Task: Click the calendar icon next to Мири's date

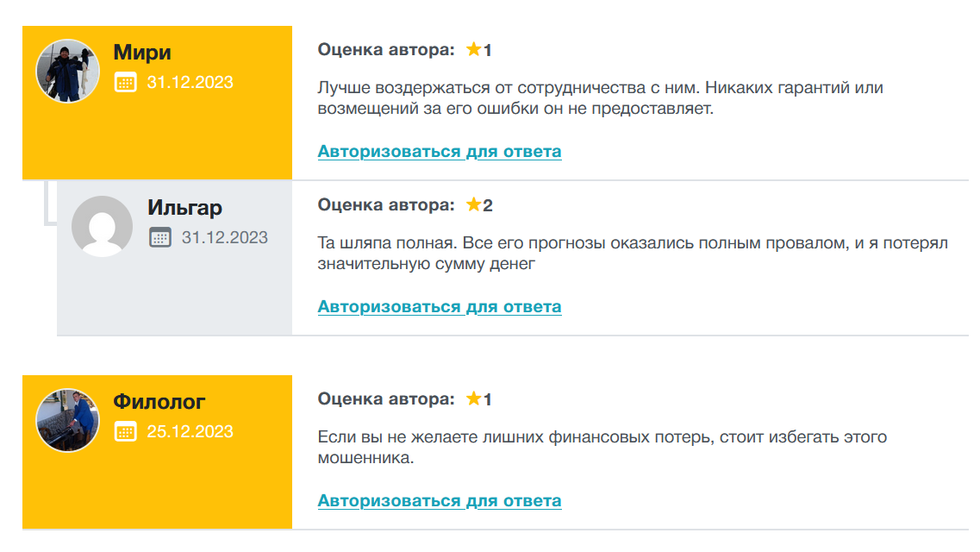Action: point(127,83)
